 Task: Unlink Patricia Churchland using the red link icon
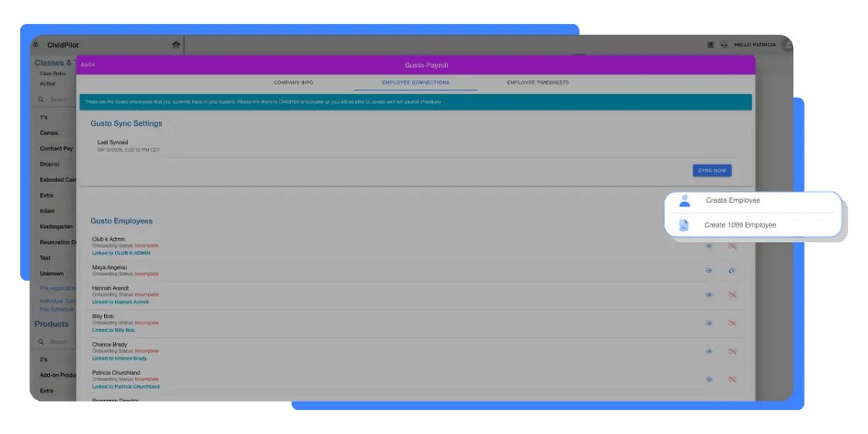(x=732, y=380)
